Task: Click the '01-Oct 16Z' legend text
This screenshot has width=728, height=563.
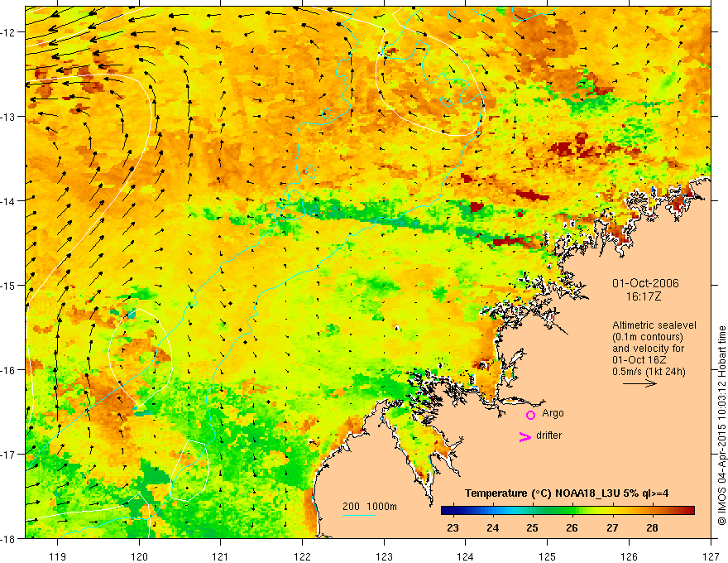Action: click(640, 360)
